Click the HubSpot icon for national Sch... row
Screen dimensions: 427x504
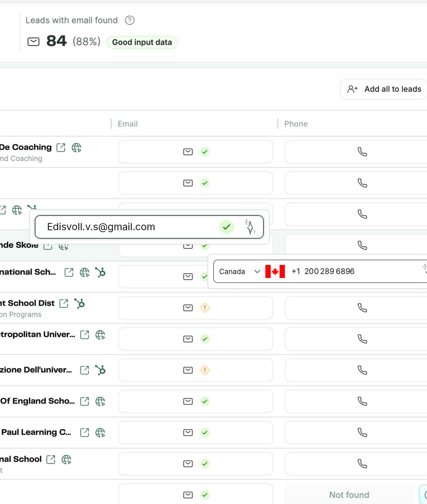pos(100,272)
